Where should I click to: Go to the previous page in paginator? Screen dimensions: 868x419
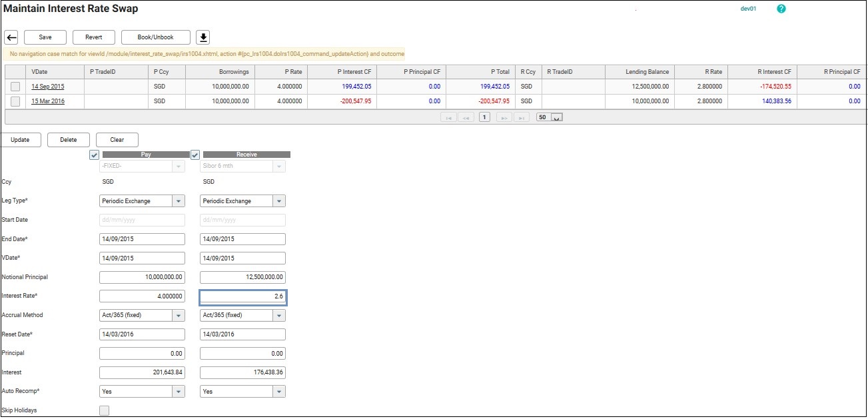click(466, 117)
